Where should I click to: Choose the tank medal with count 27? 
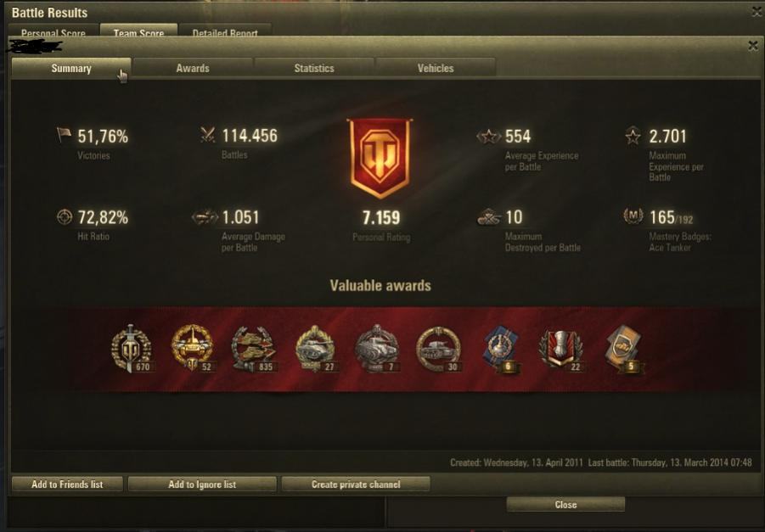pyautogui.click(x=316, y=349)
